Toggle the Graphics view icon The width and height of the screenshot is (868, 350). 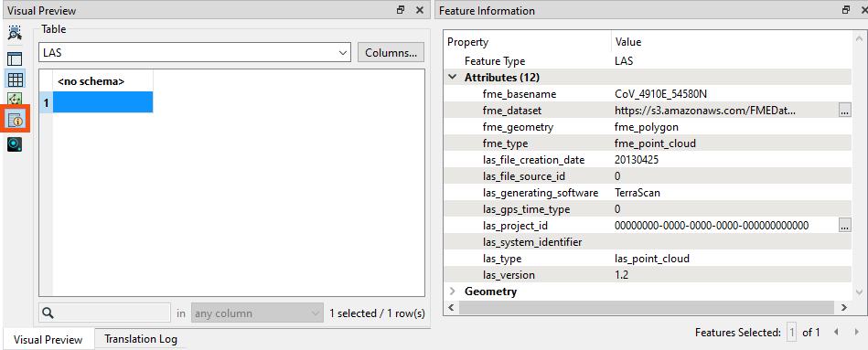point(15,59)
